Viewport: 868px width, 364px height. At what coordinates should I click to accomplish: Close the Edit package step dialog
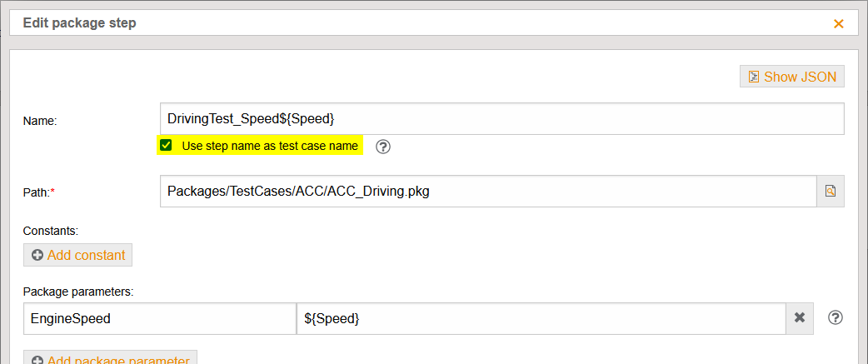(x=839, y=23)
